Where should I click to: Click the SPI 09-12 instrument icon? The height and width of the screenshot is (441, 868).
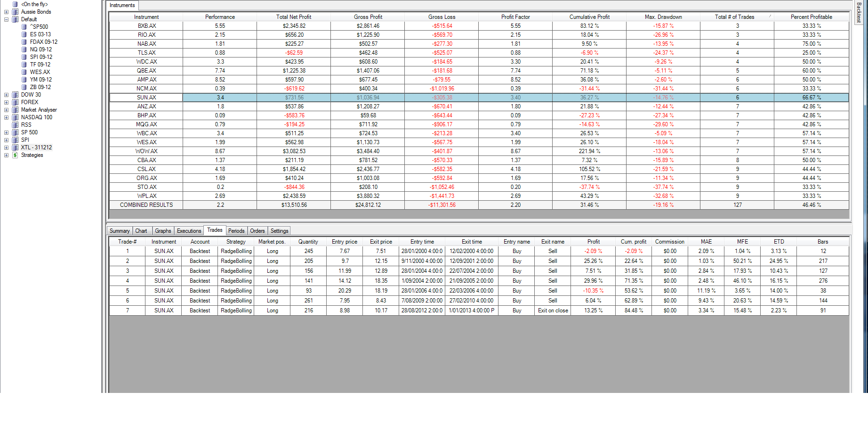point(24,57)
